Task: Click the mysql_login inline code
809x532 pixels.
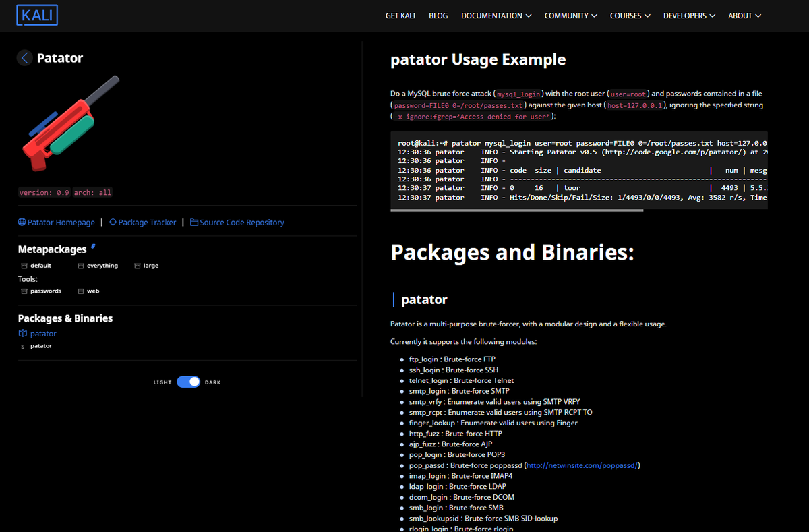Action: click(518, 94)
